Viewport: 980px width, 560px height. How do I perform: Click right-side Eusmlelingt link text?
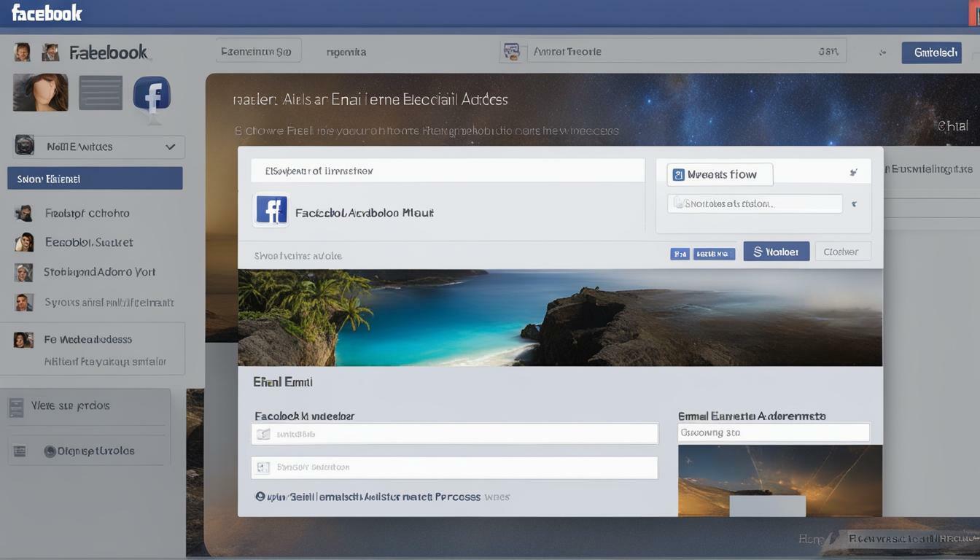[930, 169]
